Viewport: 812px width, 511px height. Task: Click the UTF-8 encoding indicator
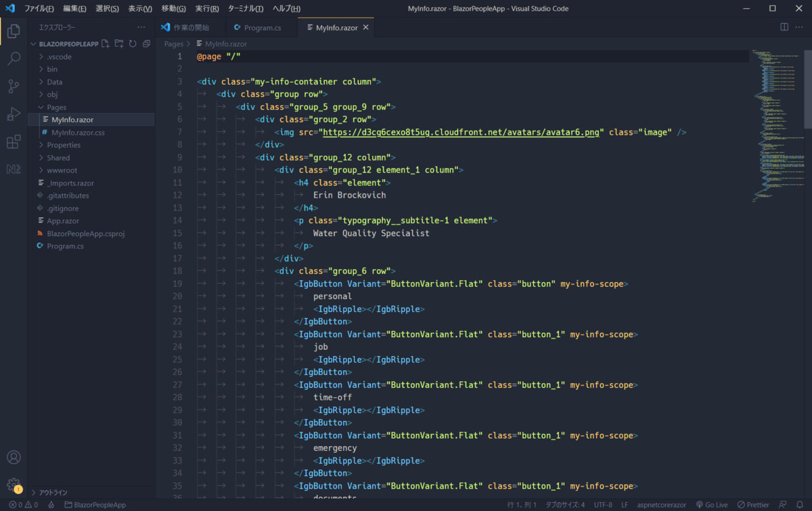[x=603, y=505]
